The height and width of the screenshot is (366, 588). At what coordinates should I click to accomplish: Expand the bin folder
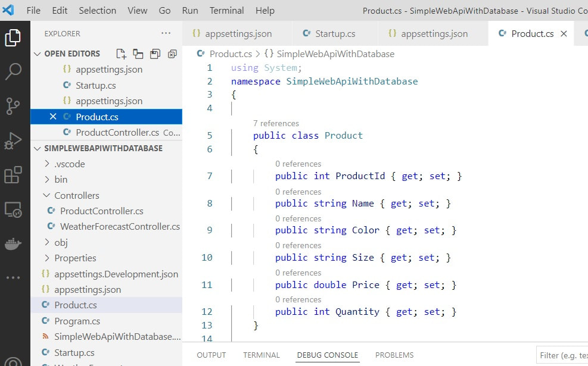[46, 180]
